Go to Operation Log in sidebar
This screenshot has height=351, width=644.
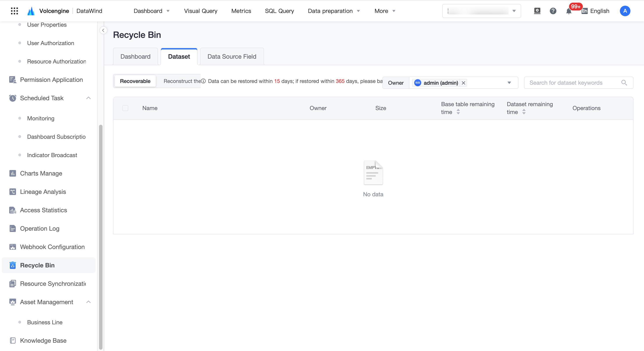click(x=39, y=228)
